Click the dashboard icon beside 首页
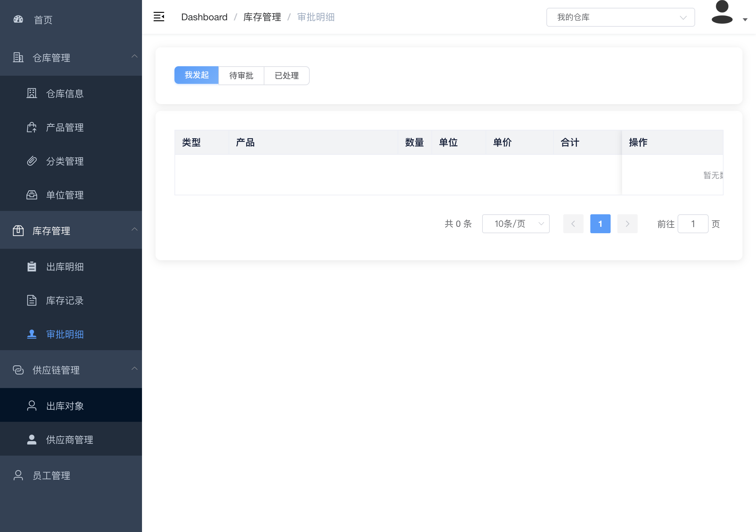Image resolution: width=756 pixels, height=532 pixels. (18, 19)
